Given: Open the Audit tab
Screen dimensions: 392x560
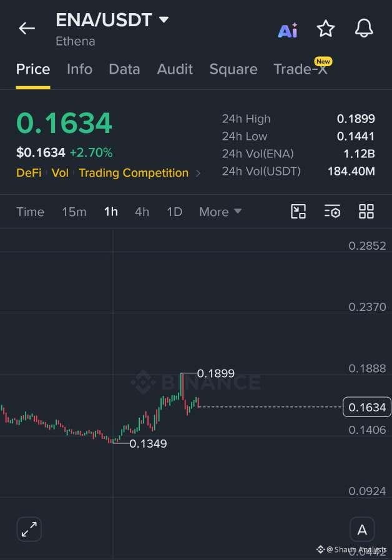Looking at the screenshot, I should pos(175,69).
